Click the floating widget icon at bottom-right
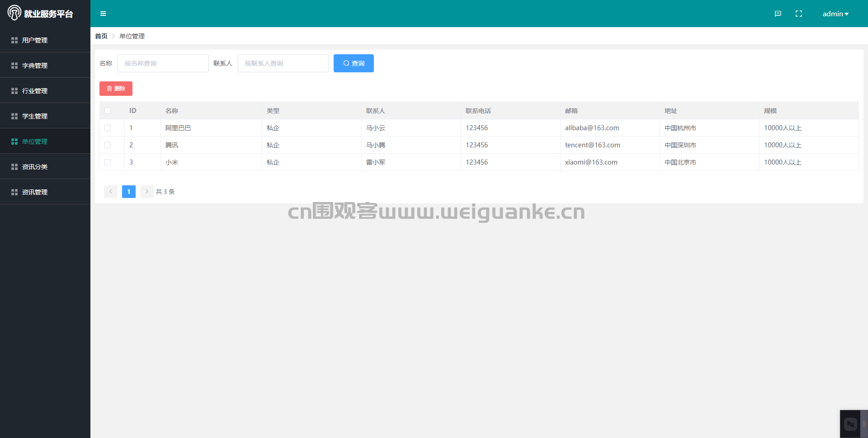 coord(850,424)
